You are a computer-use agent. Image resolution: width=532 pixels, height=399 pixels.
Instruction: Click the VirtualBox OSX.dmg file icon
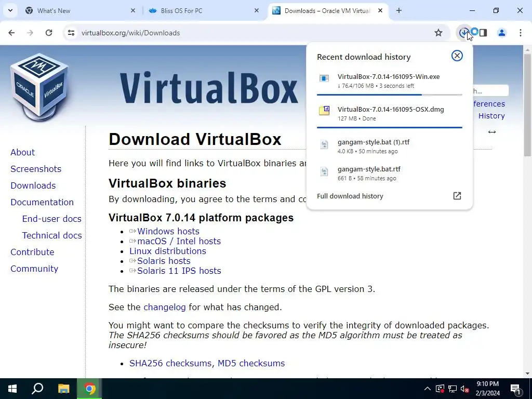(324, 111)
